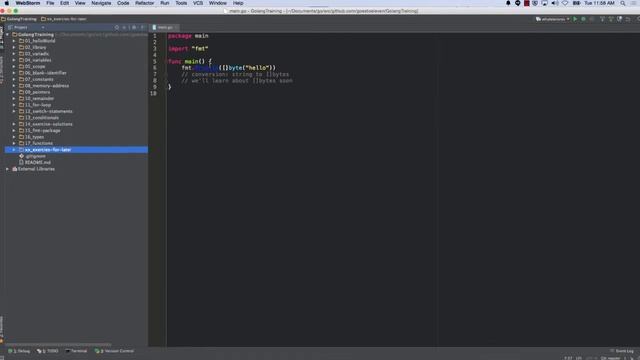Viewport: 640px width, 360px height.
Task: Expand the External Libraries node arrow
Action: pos(7,169)
